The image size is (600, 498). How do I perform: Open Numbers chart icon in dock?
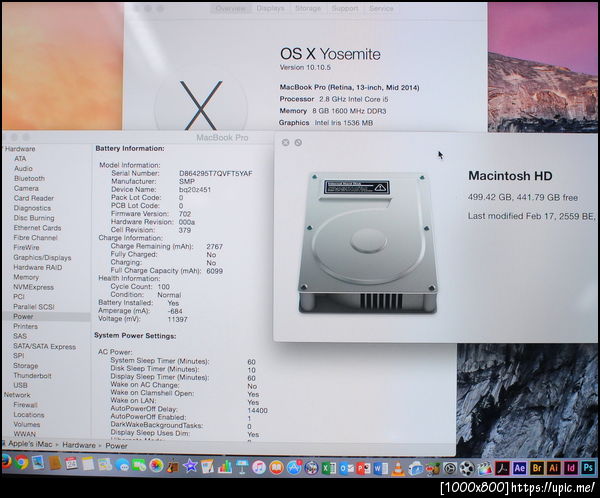click(225, 467)
